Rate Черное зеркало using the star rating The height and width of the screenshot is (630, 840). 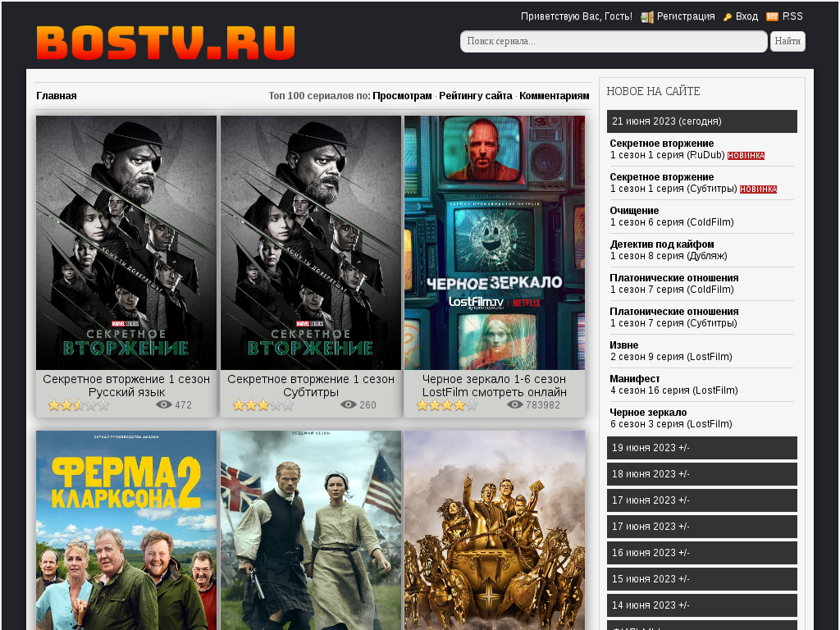pos(447,405)
